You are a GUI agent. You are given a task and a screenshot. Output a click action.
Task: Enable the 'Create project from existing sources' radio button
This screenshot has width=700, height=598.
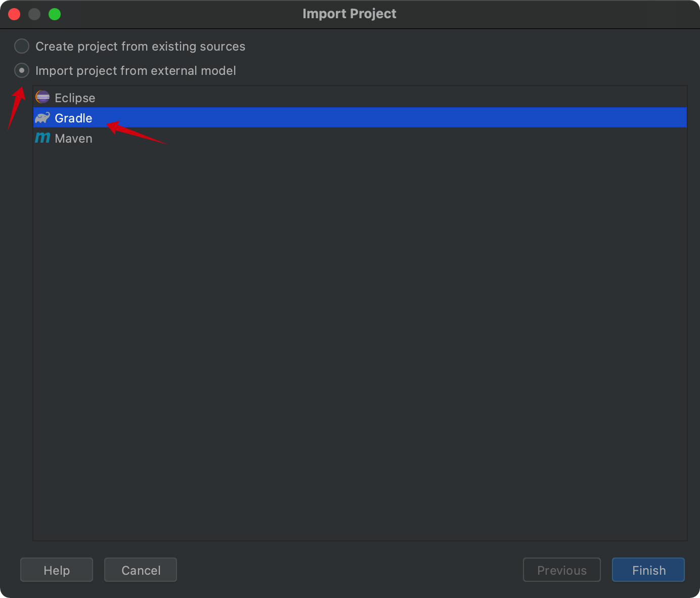[x=22, y=46]
